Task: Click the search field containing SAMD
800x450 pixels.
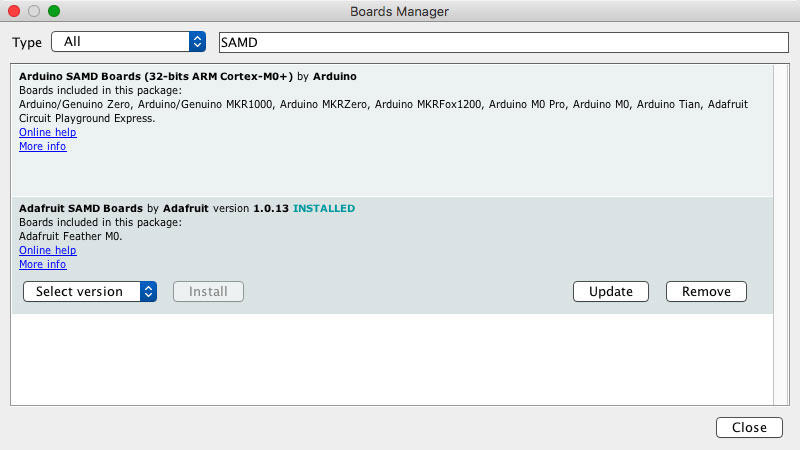Action: (x=503, y=42)
